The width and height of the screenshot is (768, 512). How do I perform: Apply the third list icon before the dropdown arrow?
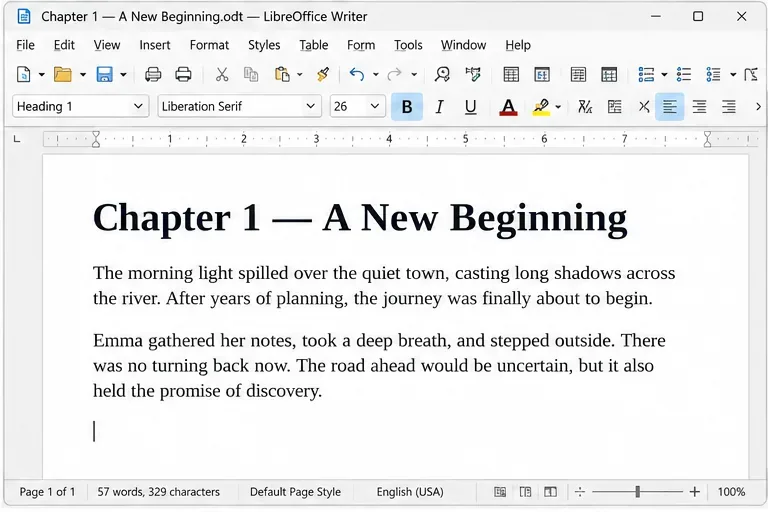click(x=713, y=74)
